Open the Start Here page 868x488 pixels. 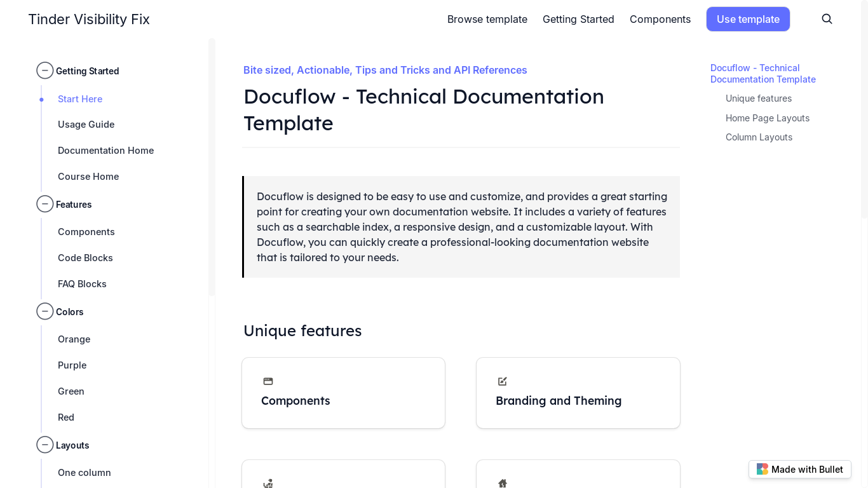(80, 99)
